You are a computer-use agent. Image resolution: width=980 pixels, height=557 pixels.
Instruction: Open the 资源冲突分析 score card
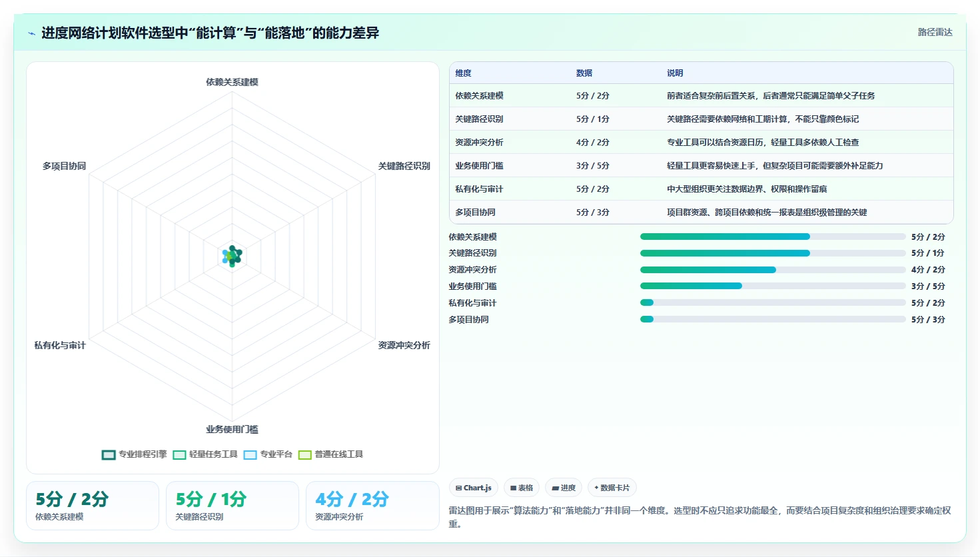(372, 506)
